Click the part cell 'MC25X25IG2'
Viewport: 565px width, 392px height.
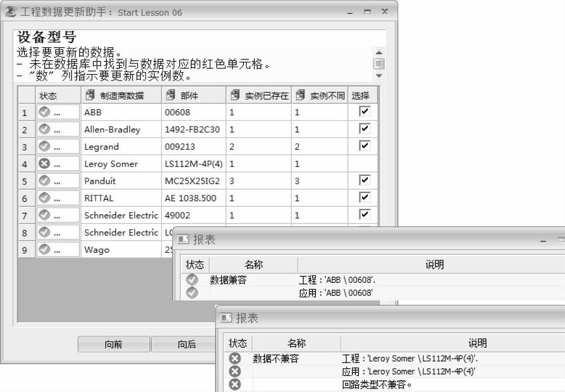click(194, 181)
